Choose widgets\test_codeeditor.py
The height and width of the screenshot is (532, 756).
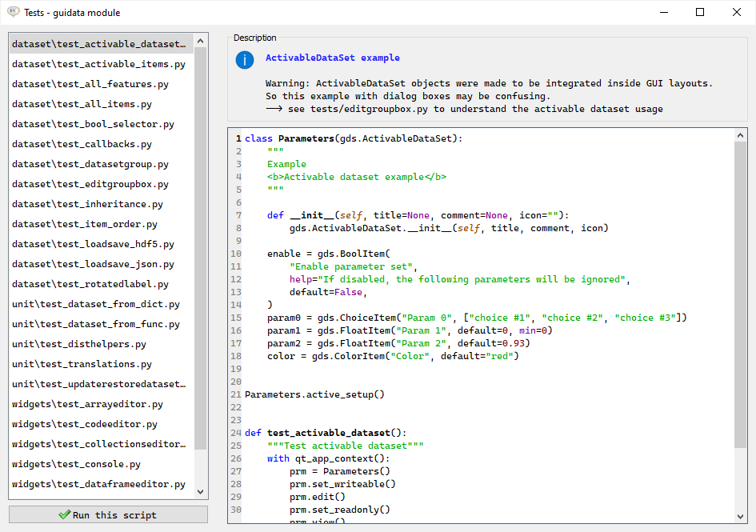[102, 425]
